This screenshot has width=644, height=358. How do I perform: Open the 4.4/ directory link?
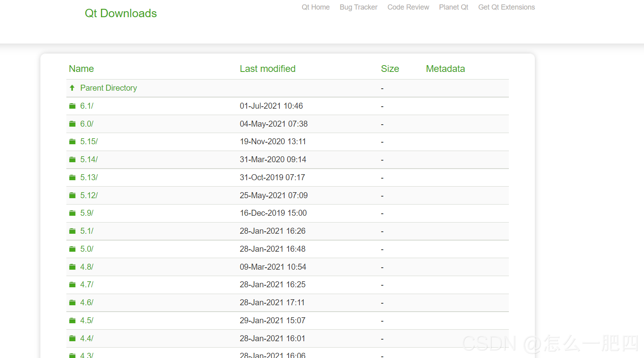(87, 338)
